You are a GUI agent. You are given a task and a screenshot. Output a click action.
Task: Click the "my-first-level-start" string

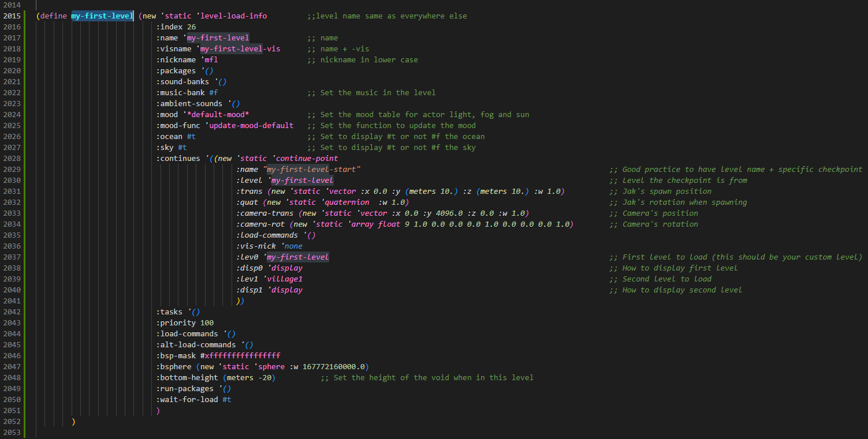tap(312, 170)
